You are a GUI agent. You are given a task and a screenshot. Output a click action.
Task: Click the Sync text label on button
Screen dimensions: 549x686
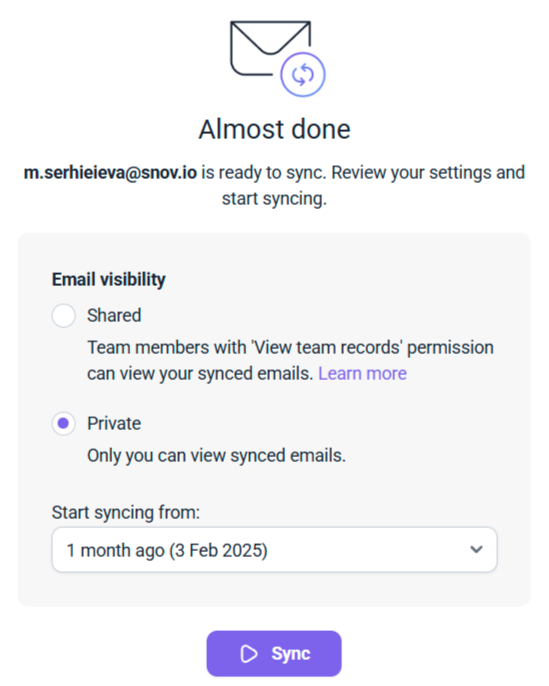click(291, 654)
